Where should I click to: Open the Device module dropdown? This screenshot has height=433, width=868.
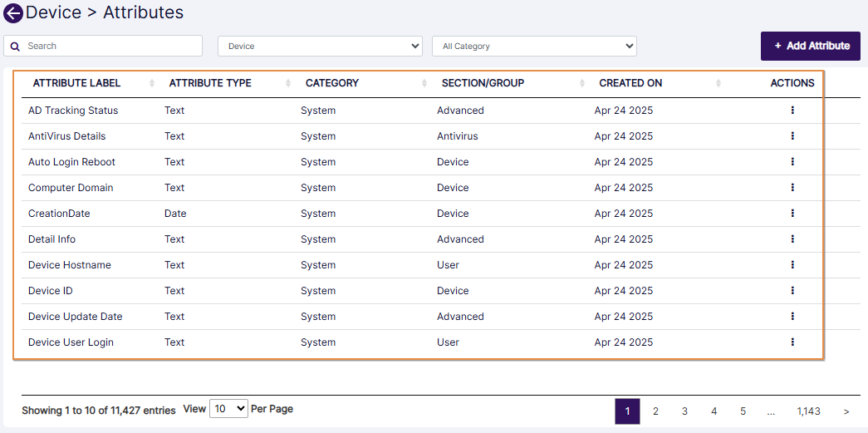[x=320, y=46]
